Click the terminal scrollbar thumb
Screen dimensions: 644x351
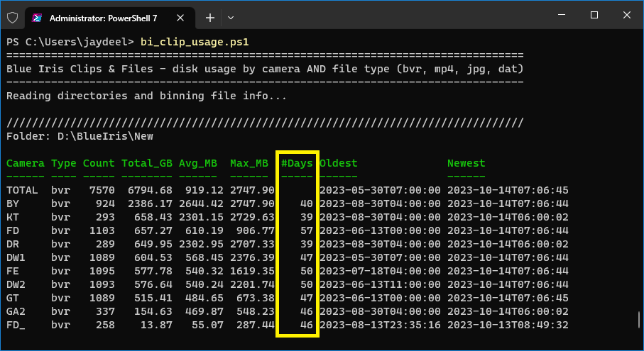click(x=638, y=321)
